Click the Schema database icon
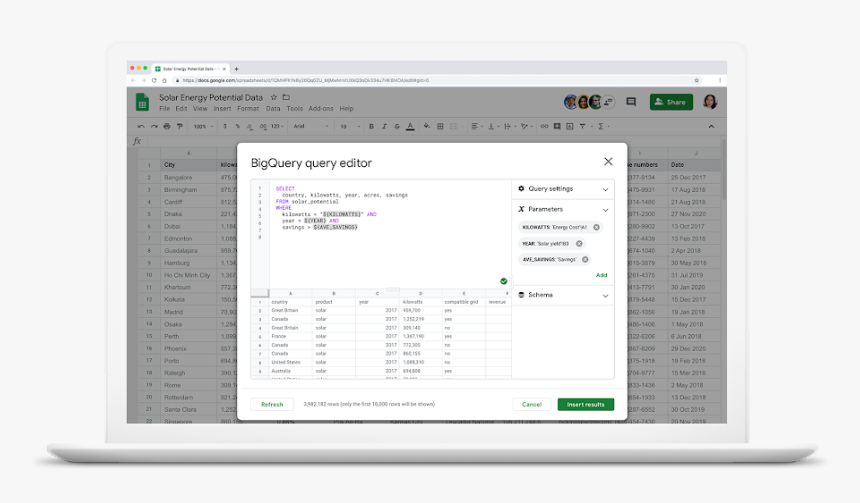The width and height of the screenshot is (860, 503). point(521,295)
